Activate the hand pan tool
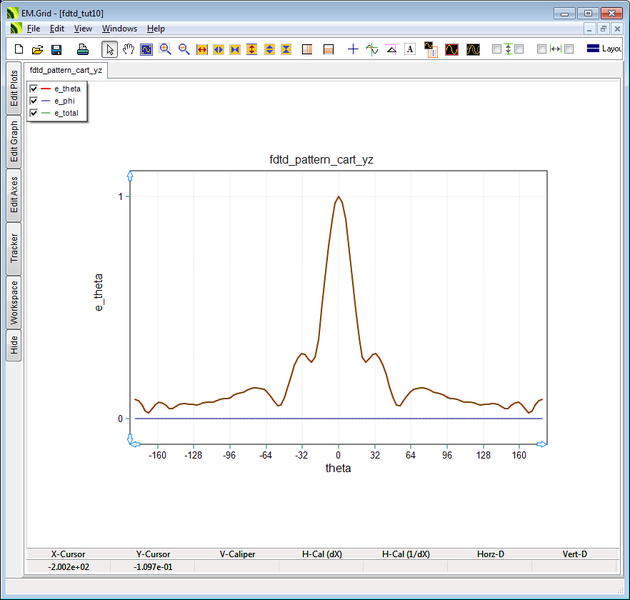 [128, 49]
